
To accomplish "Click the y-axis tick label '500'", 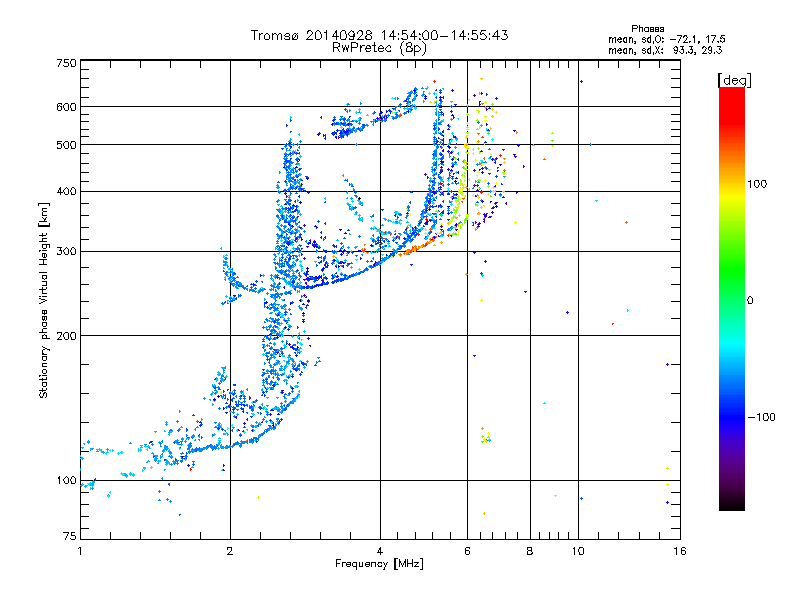I will (67, 145).
